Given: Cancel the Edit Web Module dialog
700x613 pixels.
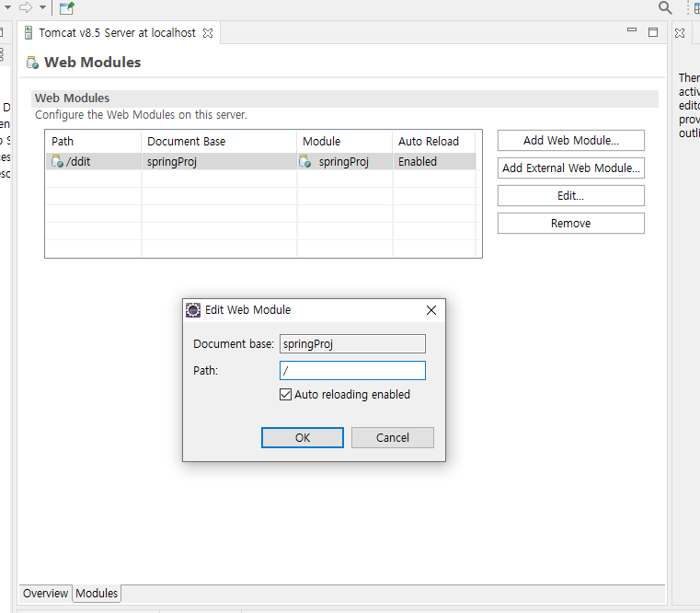Looking at the screenshot, I should point(393,437).
